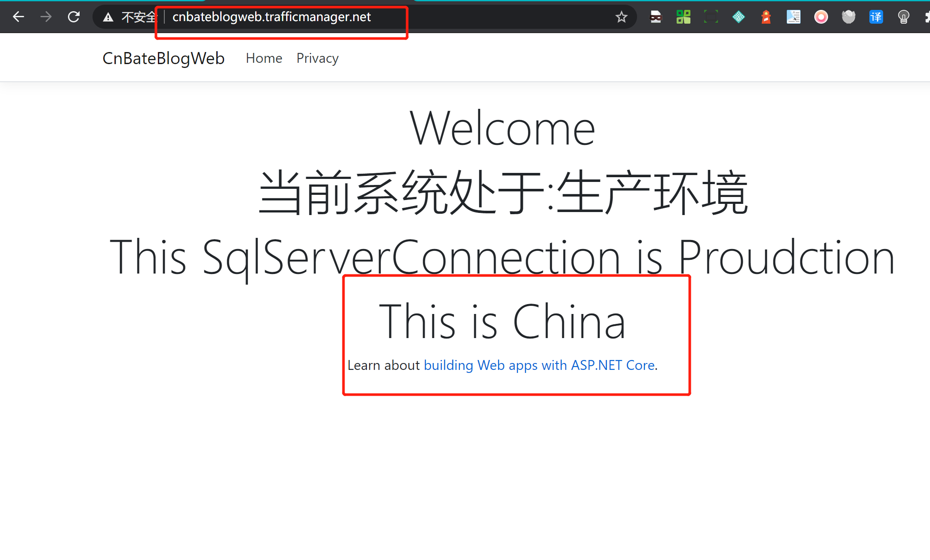The image size is (930, 560).
Task: Open the Privacy navigation item
Action: (x=317, y=58)
